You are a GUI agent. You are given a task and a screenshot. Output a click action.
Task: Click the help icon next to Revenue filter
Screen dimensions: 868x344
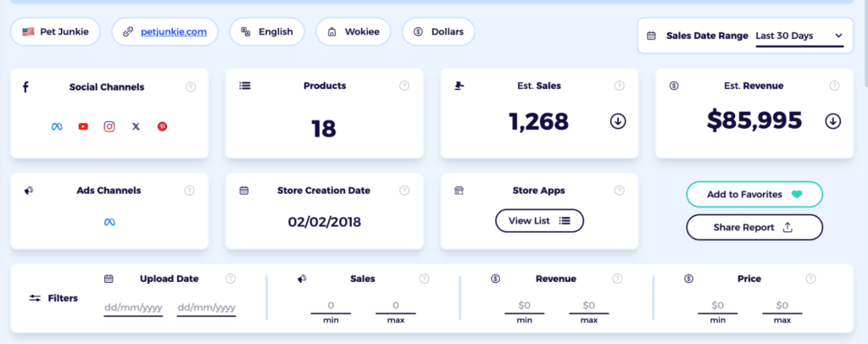coord(617,279)
